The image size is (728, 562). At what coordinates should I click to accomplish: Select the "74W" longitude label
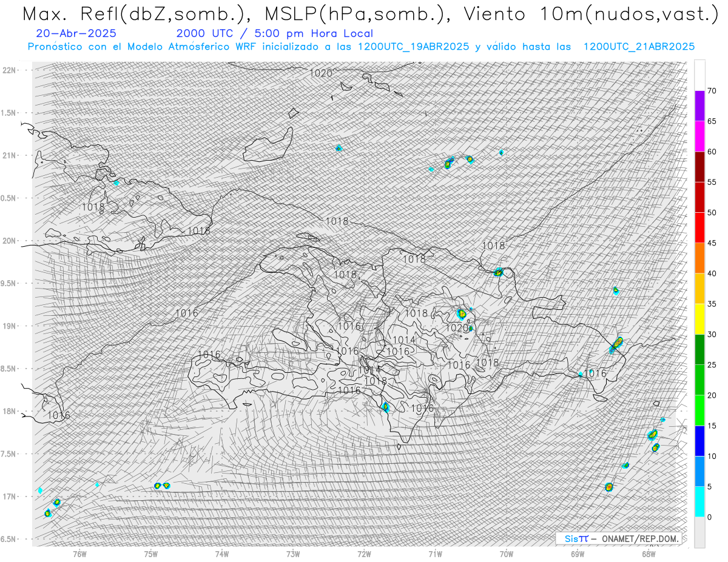(x=222, y=553)
